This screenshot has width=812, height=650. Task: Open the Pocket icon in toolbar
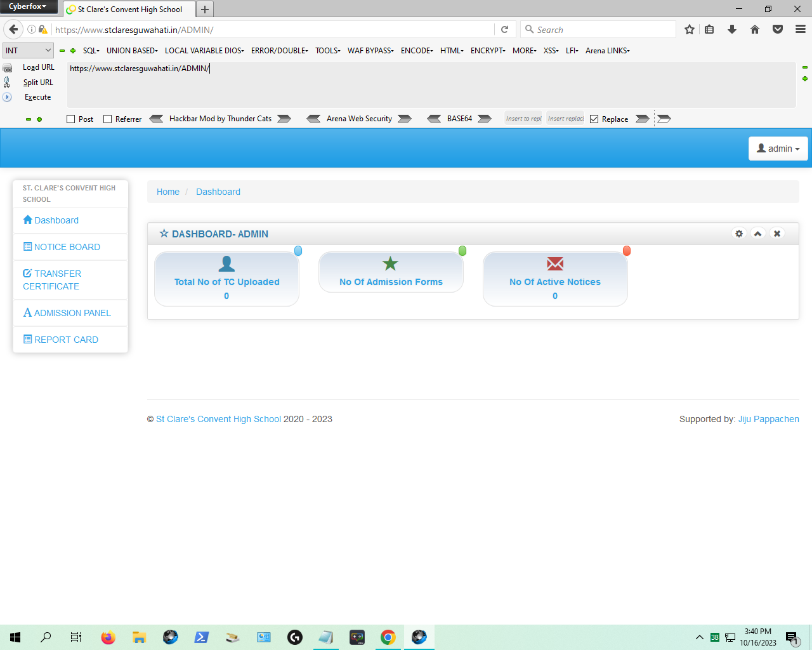(778, 29)
